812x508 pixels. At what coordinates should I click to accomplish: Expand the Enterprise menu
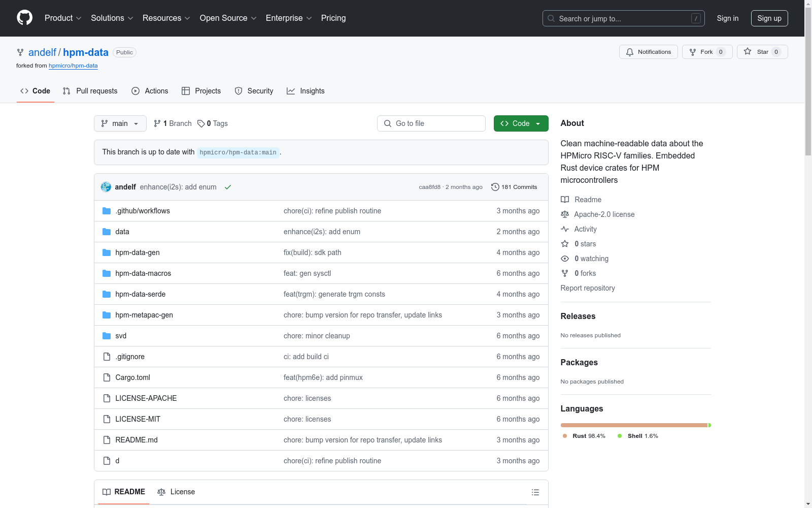coord(289,18)
